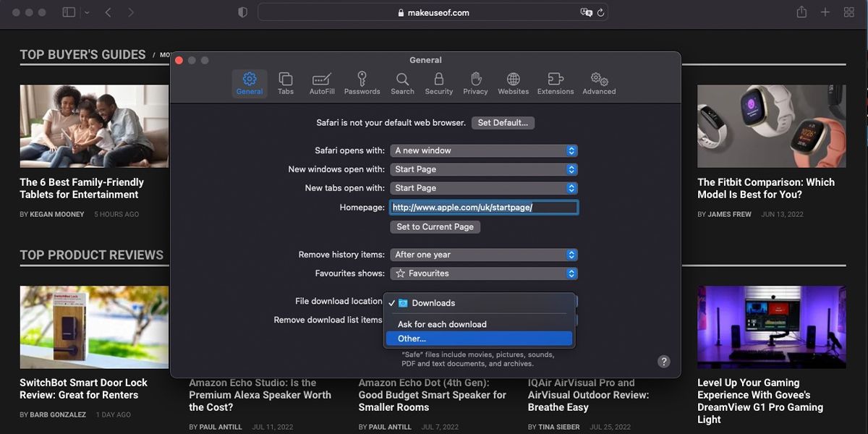Viewport: 868px width, 434px height.
Task: Open 'Level Up Your Gaming Experience' article
Action: click(x=760, y=401)
